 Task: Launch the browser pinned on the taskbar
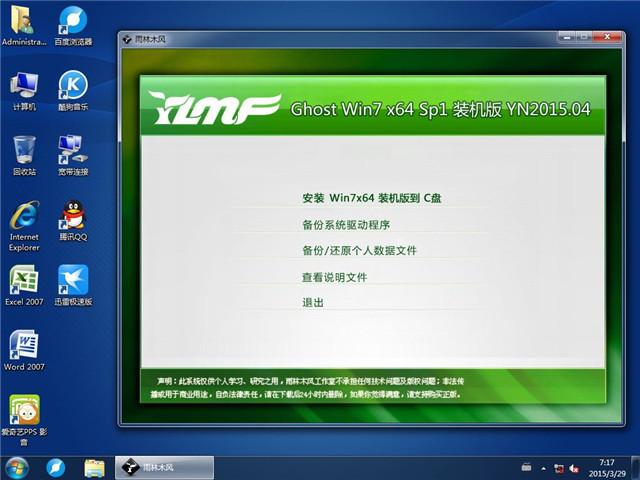click(56, 468)
